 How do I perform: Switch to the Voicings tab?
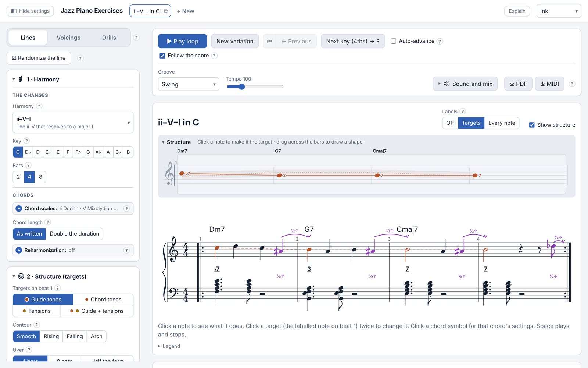click(68, 38)
